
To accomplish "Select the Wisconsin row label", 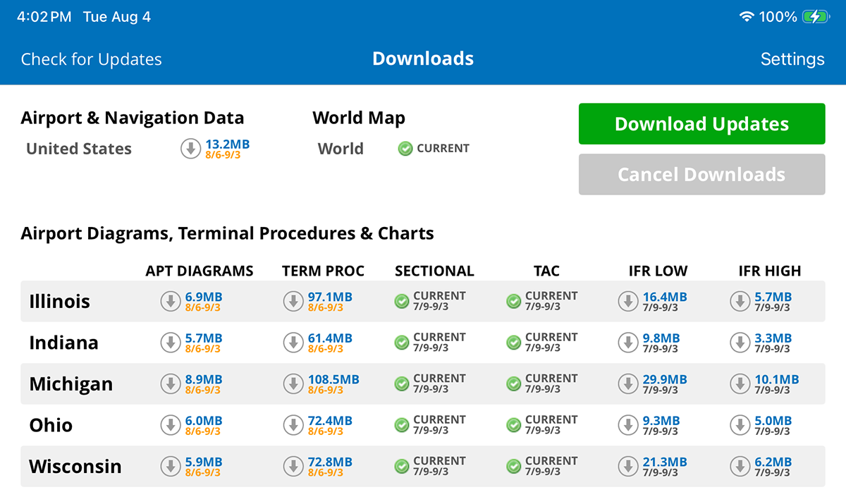I will (x=75, y=467).
